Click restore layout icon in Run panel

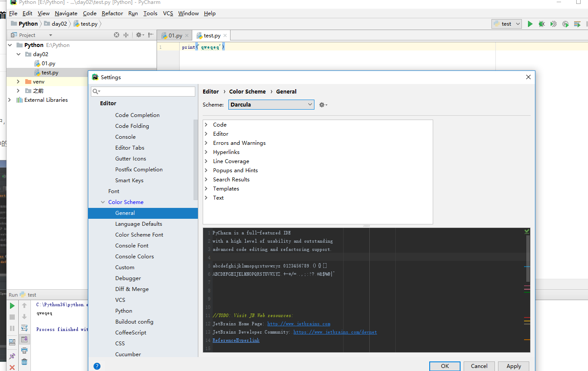(12, 342)
